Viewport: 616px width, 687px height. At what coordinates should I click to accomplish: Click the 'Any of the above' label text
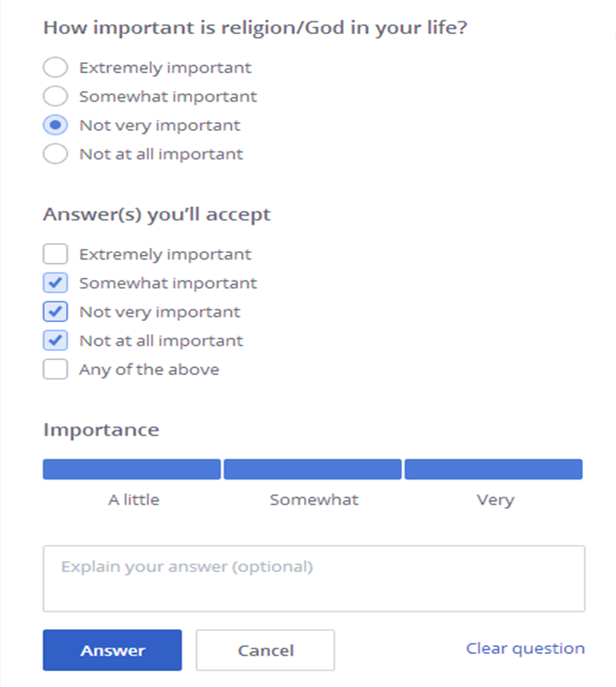(149, 369)
